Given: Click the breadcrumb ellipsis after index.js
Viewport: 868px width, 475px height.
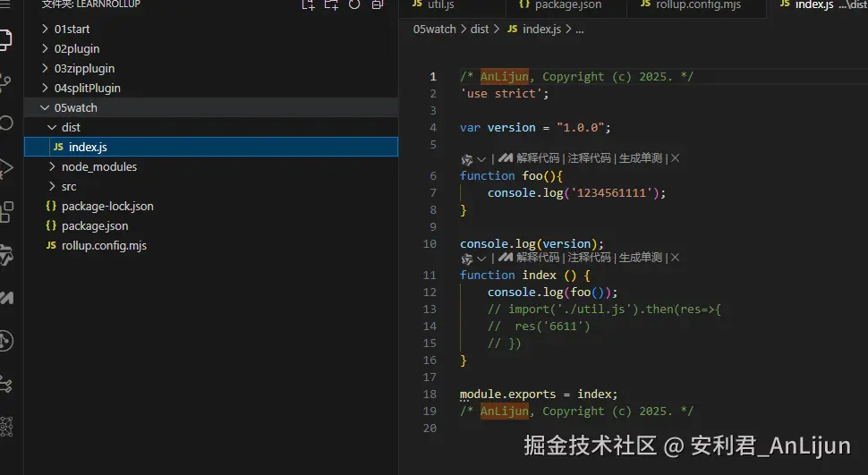Looking at the screenshot, I should [x=580, y=30].
